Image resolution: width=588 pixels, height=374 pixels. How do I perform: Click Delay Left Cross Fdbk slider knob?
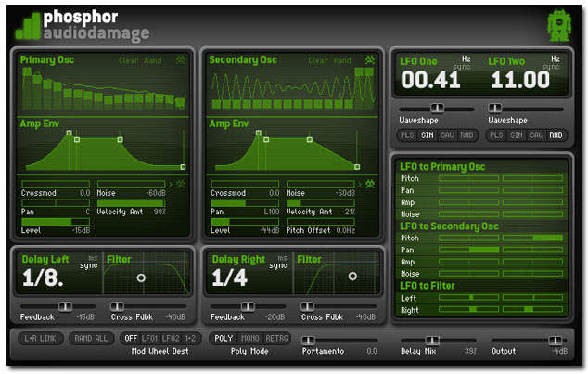(118, 306)
